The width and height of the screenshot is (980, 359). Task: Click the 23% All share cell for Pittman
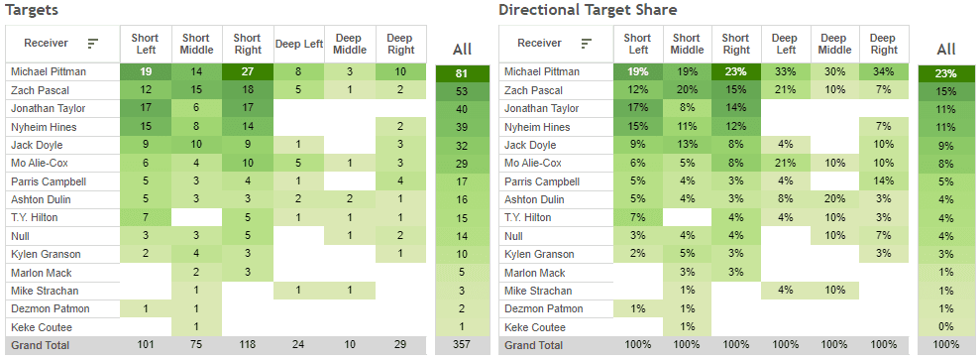(x=946, y=74)
